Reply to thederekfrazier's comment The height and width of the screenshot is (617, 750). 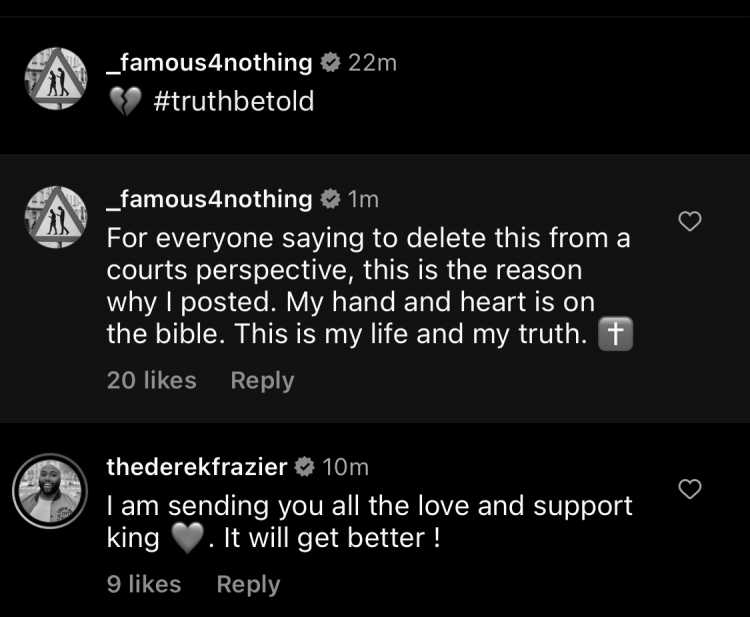pos(248,584)
